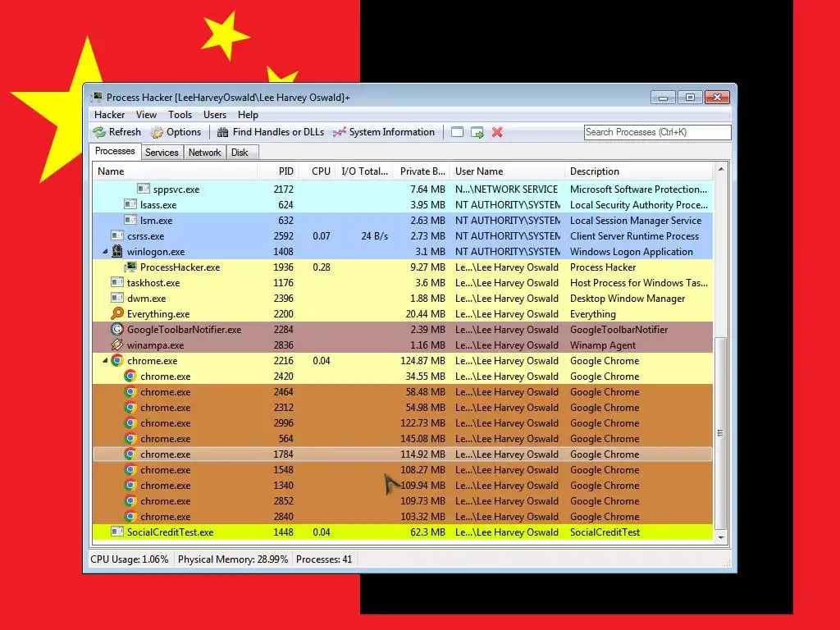Select the chrome.exe row with PID 2312
Image resolution: width=840 pixels, height=630 pixels.
coord(403,407)
